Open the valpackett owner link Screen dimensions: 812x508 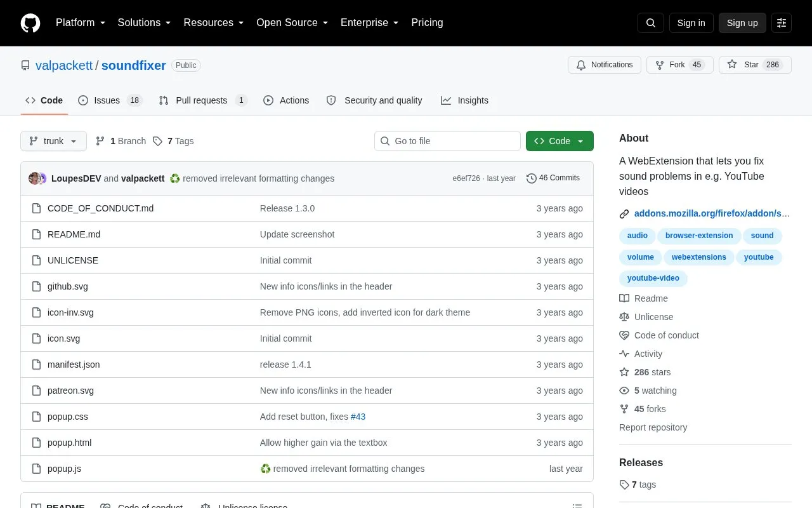(64, 65)
